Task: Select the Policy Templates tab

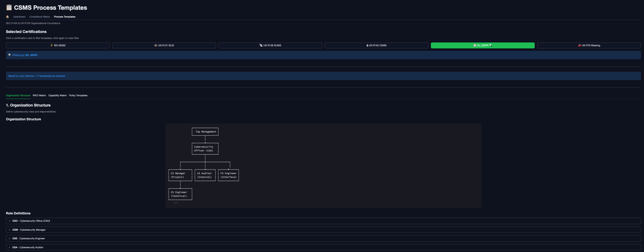Action: pyautogui.click(x=78, y=95)
